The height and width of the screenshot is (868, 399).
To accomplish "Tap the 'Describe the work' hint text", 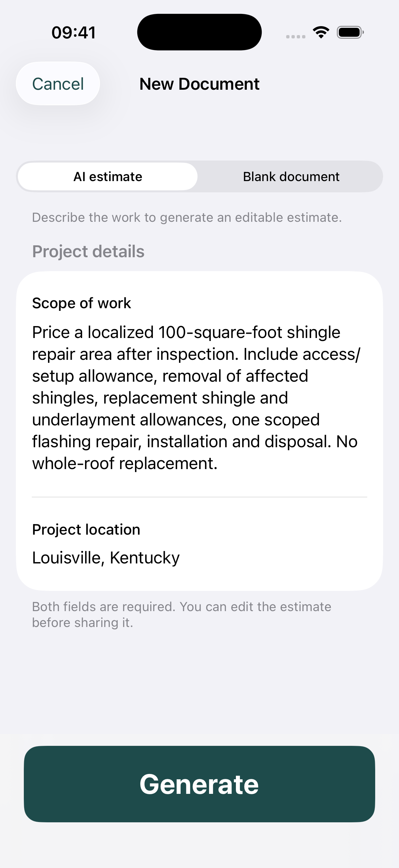I will coord(187,218).
